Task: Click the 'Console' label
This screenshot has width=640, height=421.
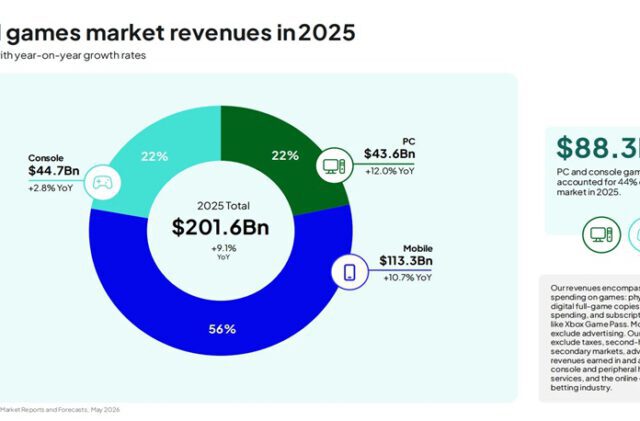Action: [x=46, y=158]
